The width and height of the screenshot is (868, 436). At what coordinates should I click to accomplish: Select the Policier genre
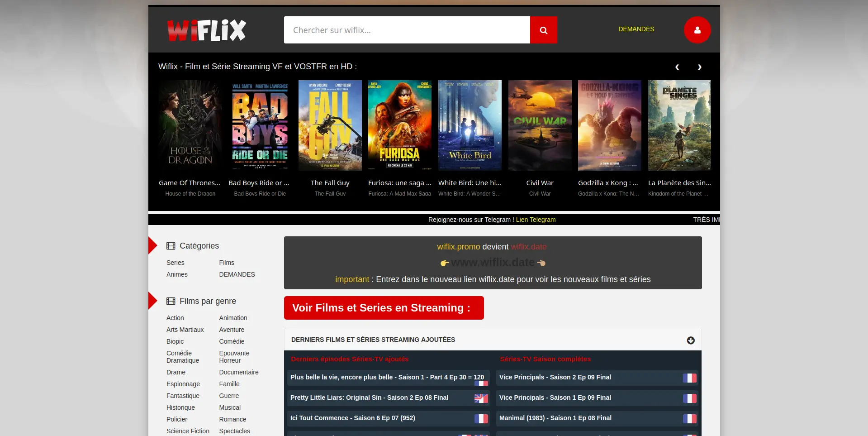pyautogui.click(x=177, y=419)
